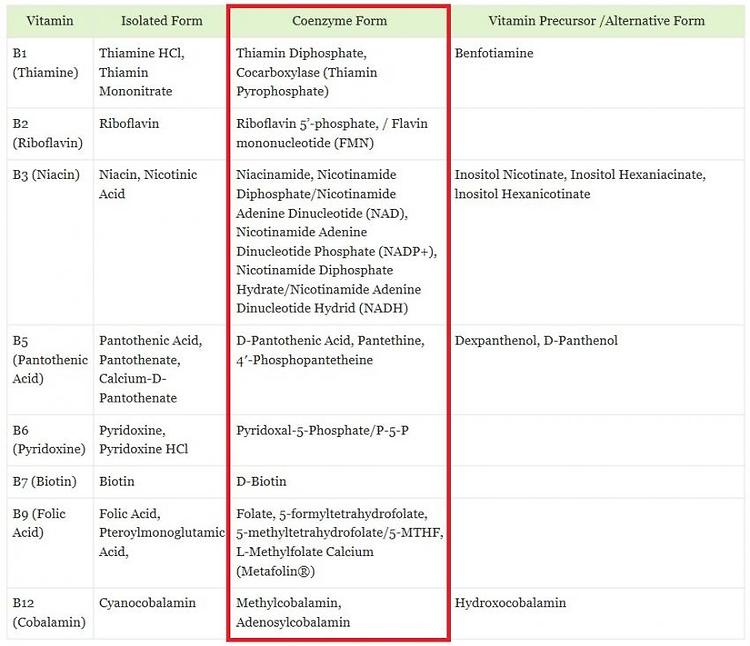The height and width of the screenshot is (646, 750).
Task: Click the Niacinamide, Nicotinamide Diphosphate coenzyme cell
Action: 339,242
